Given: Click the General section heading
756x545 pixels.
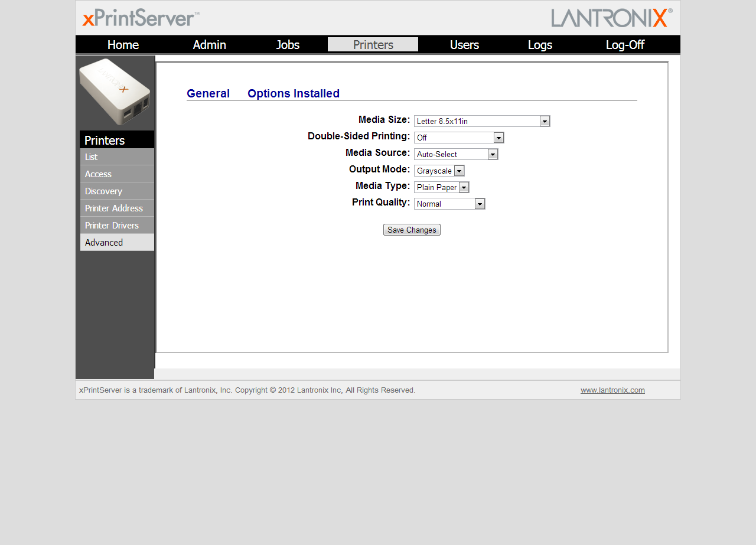Looking at the screenshot, I should click(x=208, y=93).
